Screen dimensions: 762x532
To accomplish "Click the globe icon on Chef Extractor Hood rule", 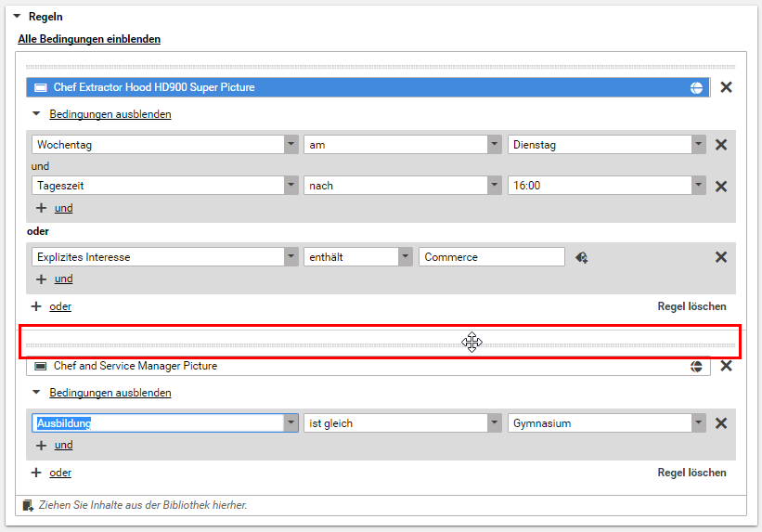I will pos(696,87).
